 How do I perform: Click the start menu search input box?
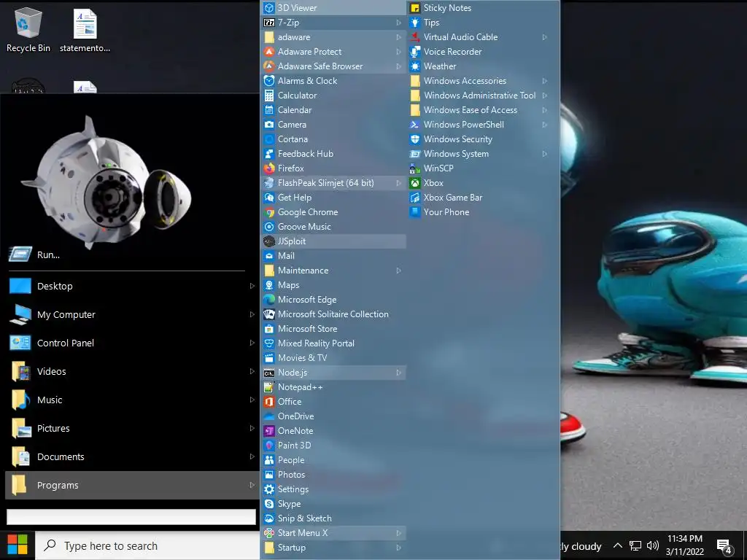[x=131, y=517]
